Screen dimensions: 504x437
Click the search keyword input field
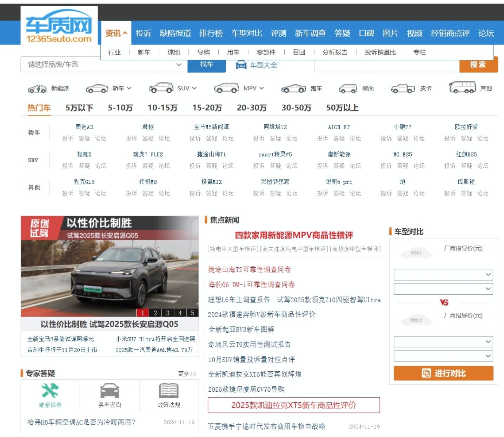pos(386,65)
